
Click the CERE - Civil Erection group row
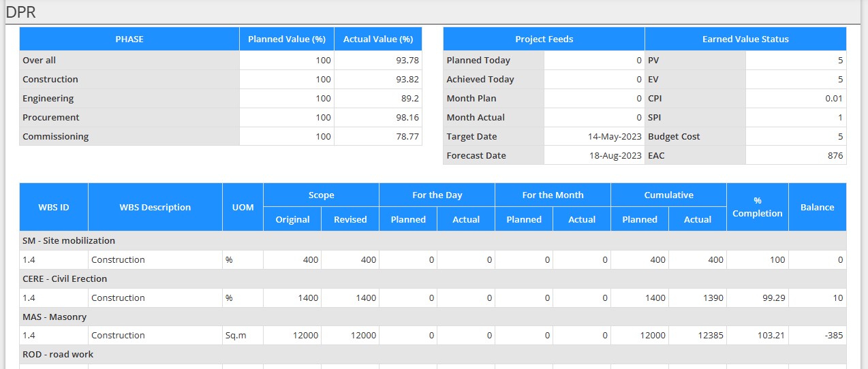tap(65, 279)
